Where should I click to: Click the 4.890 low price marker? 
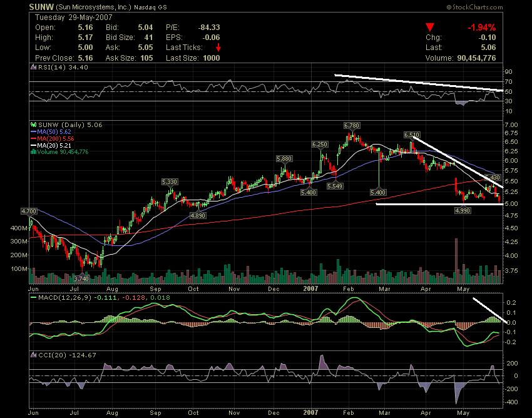pos(197,215)
